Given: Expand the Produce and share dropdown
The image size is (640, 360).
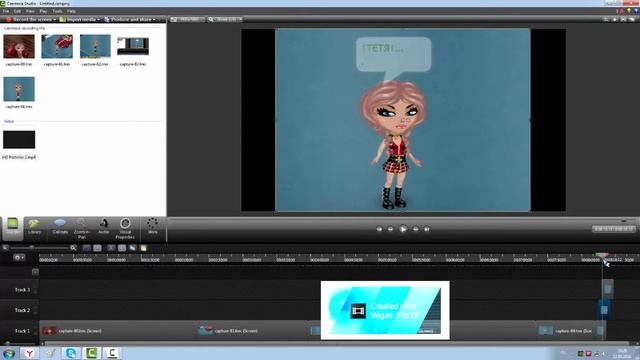Looking at the screenshot, I should (130, 19).
